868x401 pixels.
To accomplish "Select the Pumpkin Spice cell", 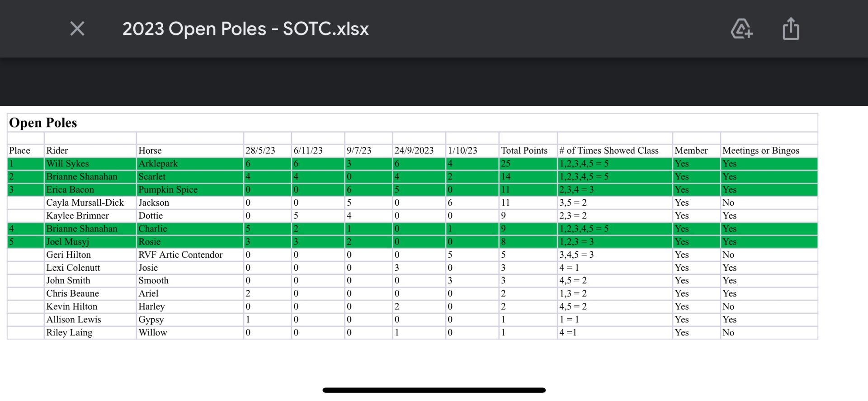I will (x=190, y=189).
